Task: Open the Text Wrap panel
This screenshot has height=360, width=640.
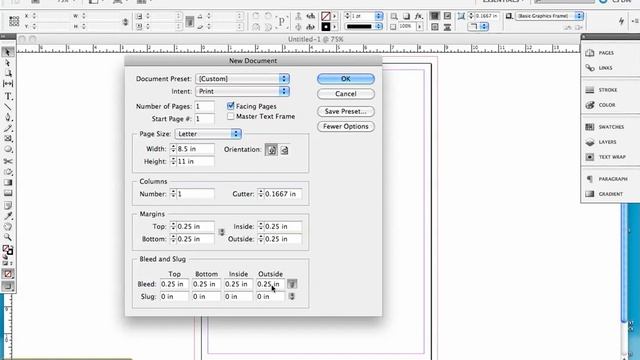Action: pos(605,157)
